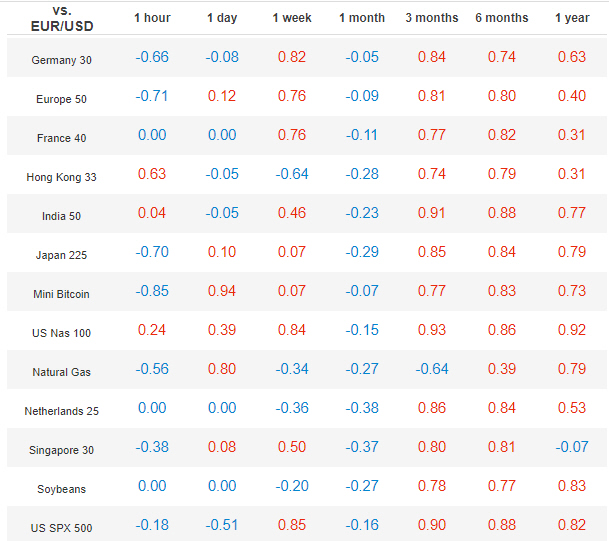Select the US SPX 500 row label
Image resolution: width=609 pixels, height=541 pixels.
coord(61,528)
